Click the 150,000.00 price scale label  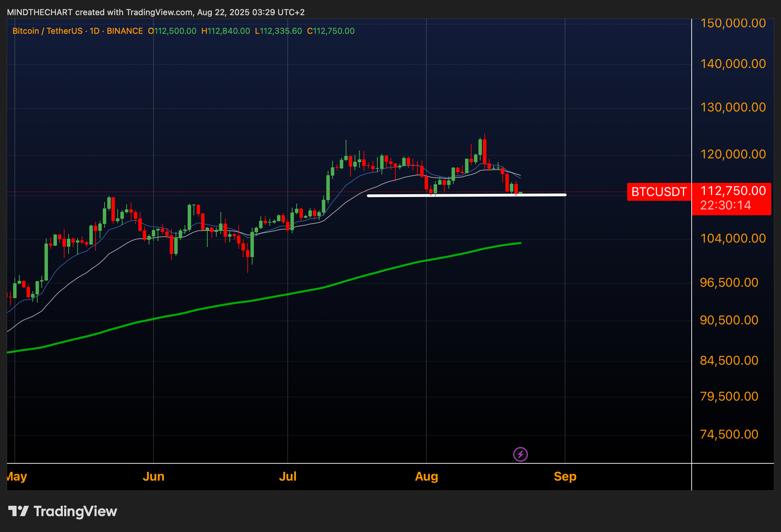[x=733, y=23]
